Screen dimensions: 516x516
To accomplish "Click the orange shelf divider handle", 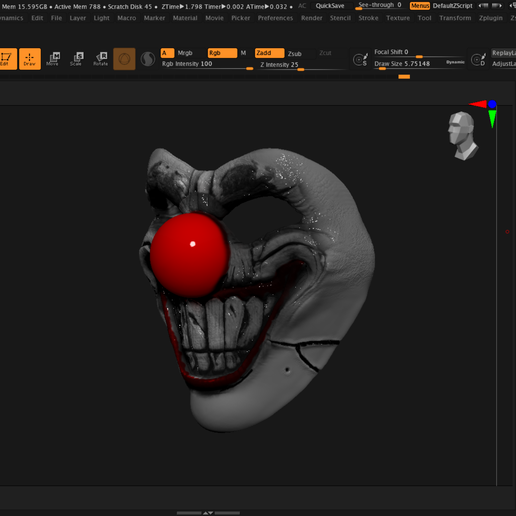I will pyautogui.click(x=404, y=77).
